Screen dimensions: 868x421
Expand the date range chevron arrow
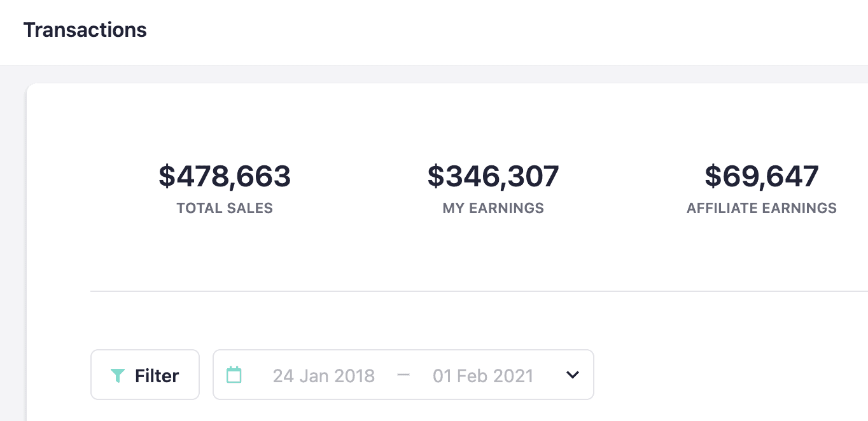(573, 375)
